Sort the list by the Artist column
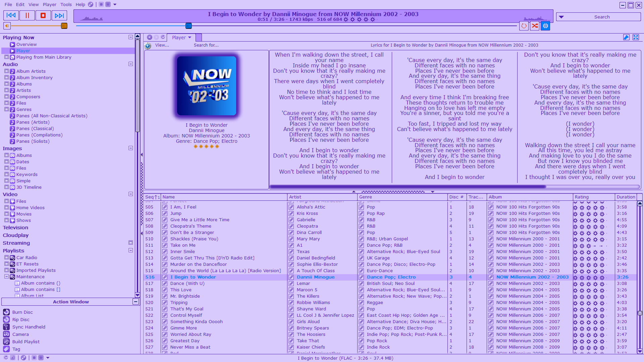The height and width of the screenshot is (362, 644). (322, 197)
